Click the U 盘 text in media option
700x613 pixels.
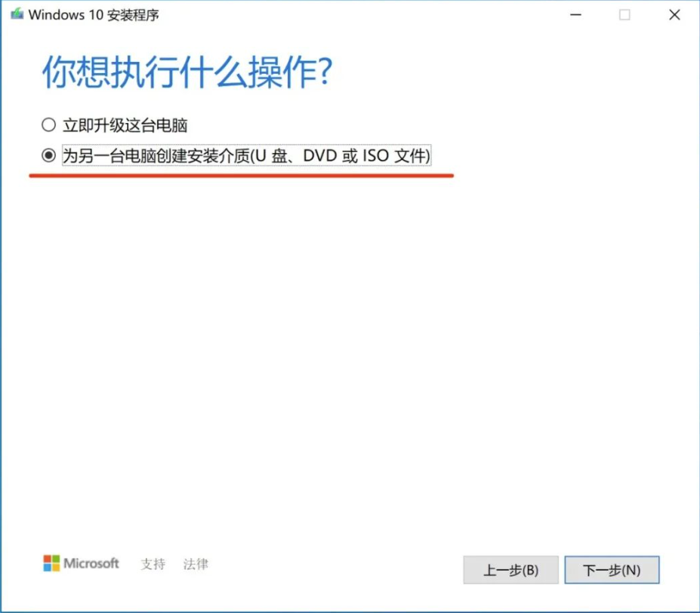(x=271, y=156)
